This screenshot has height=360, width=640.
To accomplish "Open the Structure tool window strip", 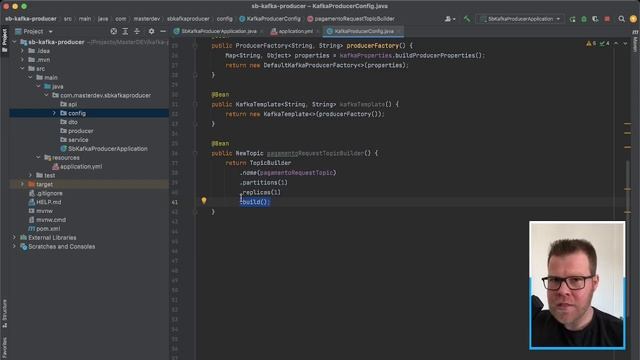I will pyautogui.click(x=4, y=313).
